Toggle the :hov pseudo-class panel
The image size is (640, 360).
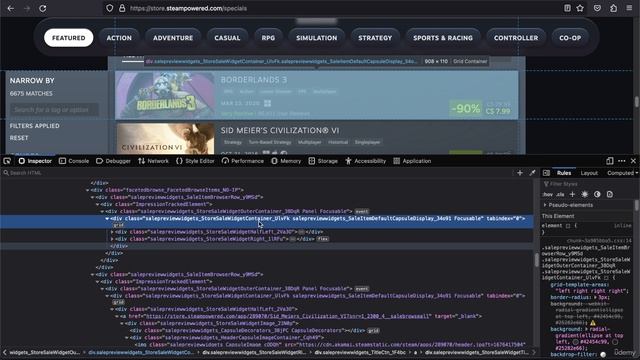[x=548, y=195]
